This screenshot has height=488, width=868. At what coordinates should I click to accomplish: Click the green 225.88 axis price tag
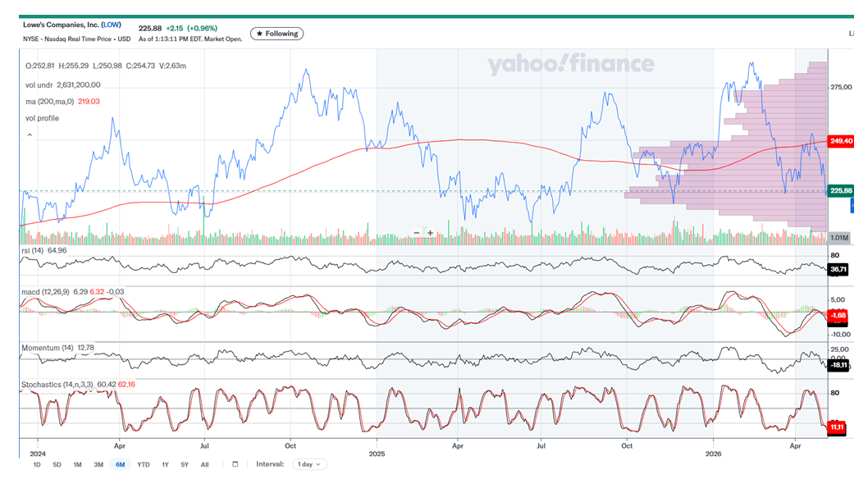(x=841, y=191)
